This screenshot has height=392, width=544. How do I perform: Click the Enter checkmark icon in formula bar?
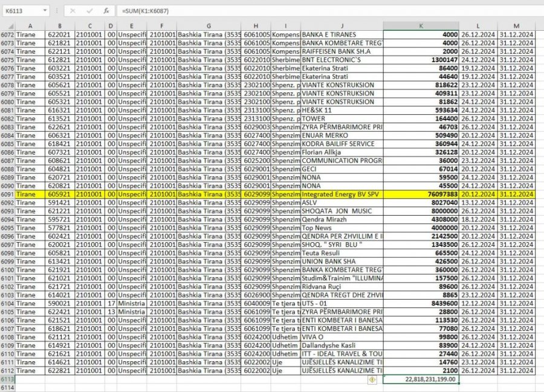tap(89, 11)
